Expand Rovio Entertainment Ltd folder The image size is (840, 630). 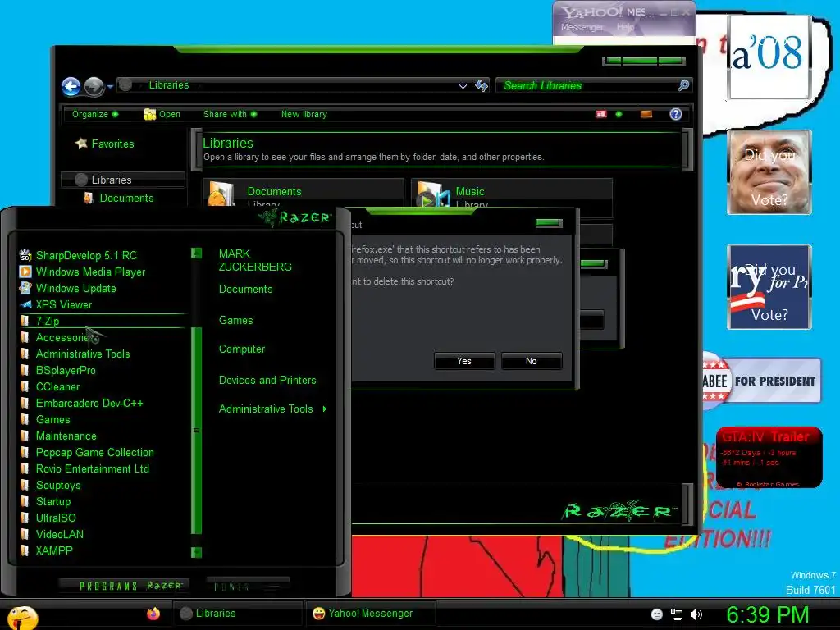pos(84,468)
